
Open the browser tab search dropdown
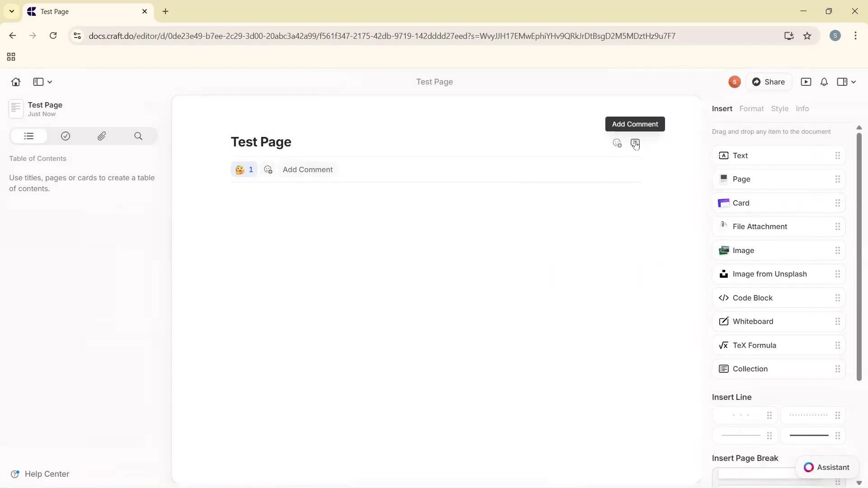point(11,11)
